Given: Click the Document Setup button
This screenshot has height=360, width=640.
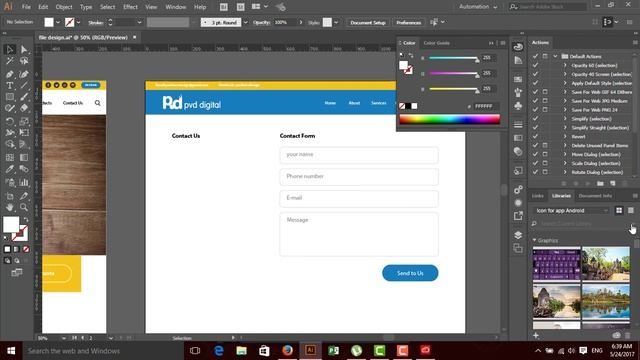Looking at the screenshot, I should click(368, 22).
